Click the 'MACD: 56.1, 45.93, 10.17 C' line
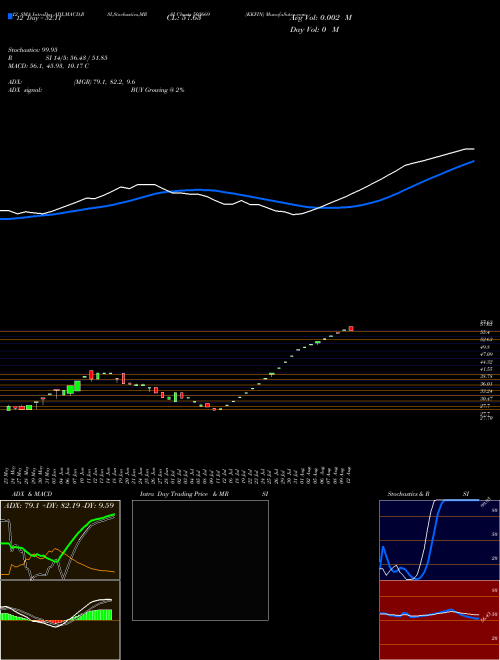500x660 pixels. (48, 66)
